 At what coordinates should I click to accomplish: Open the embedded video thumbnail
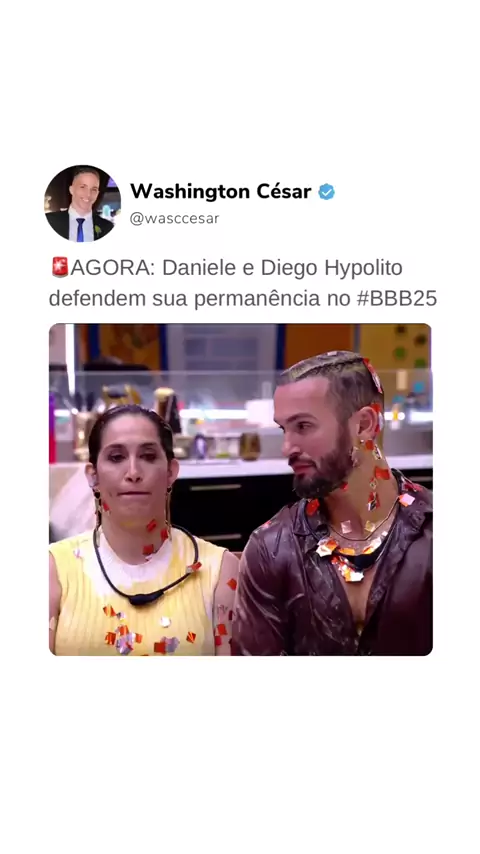(x=240, y=489)
